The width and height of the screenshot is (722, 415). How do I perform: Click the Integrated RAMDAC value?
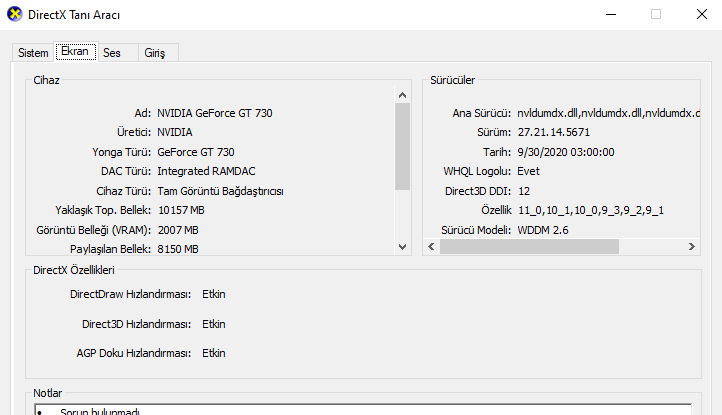[206, 171]
